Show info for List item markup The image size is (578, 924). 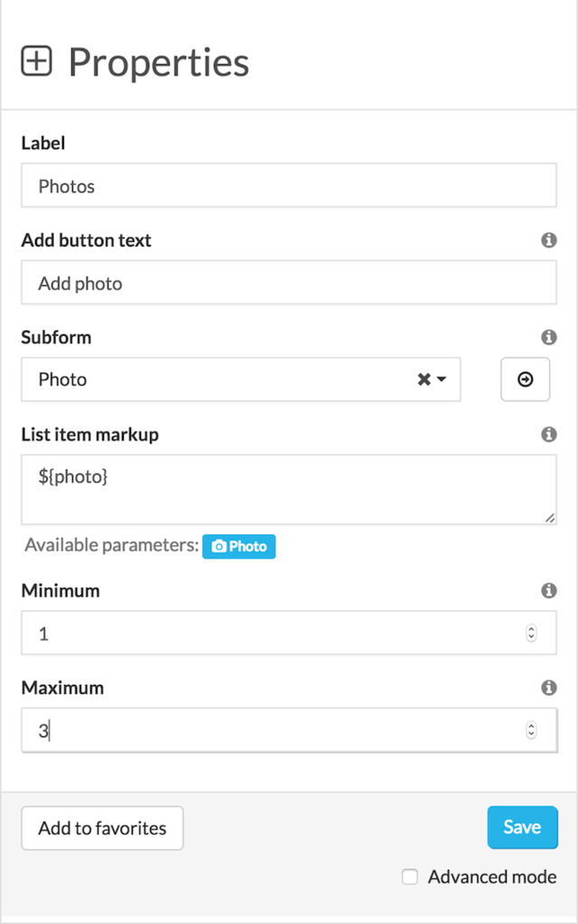pyautogui.click(x=548, y=434)
